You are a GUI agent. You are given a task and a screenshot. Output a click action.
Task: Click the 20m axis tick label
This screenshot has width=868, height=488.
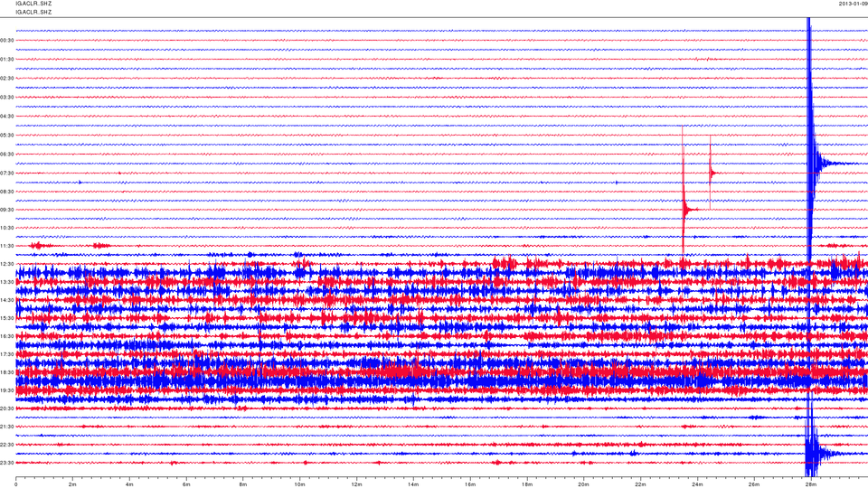coord(583,484)
